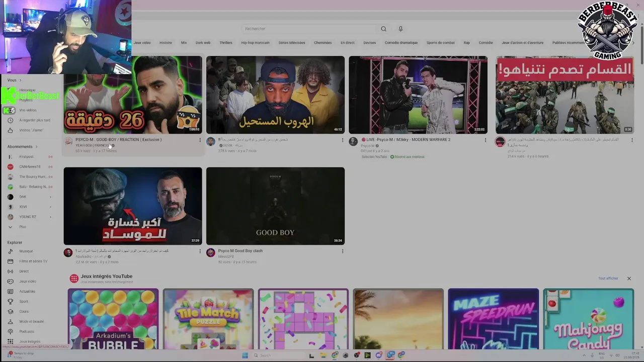Select the Comédie dramatique chip
This screenshot has height=362, width=644.
[401, 43]
